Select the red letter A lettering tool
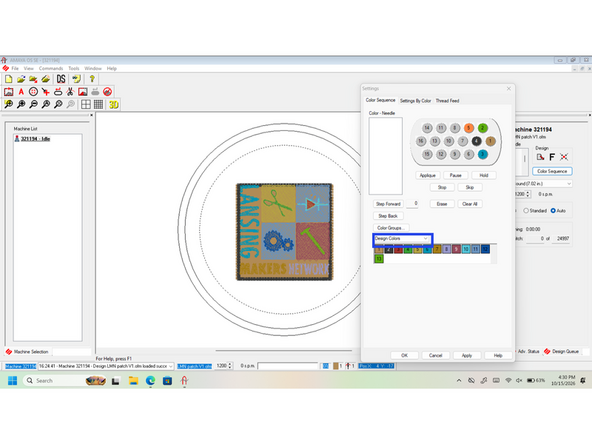The image size is (592, 444). pos(21,92)
